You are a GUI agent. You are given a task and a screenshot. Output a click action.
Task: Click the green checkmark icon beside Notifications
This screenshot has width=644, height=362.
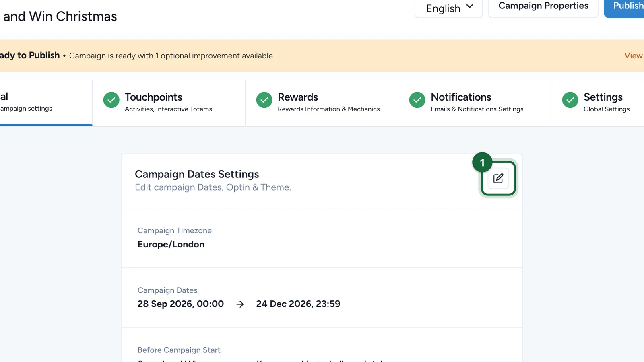coord(417,100)
